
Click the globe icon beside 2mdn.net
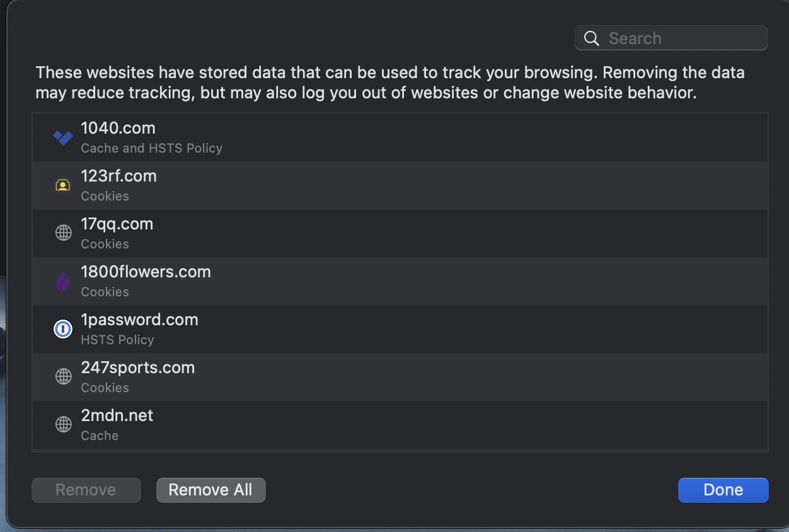63,425
